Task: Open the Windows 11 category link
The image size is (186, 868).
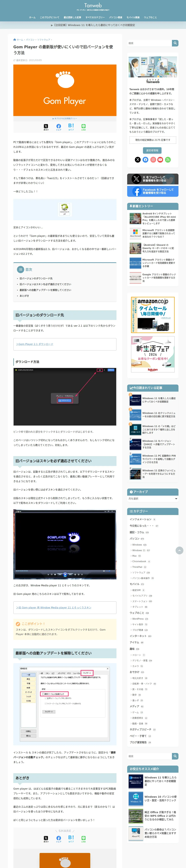Action: [x=139, y=550]
